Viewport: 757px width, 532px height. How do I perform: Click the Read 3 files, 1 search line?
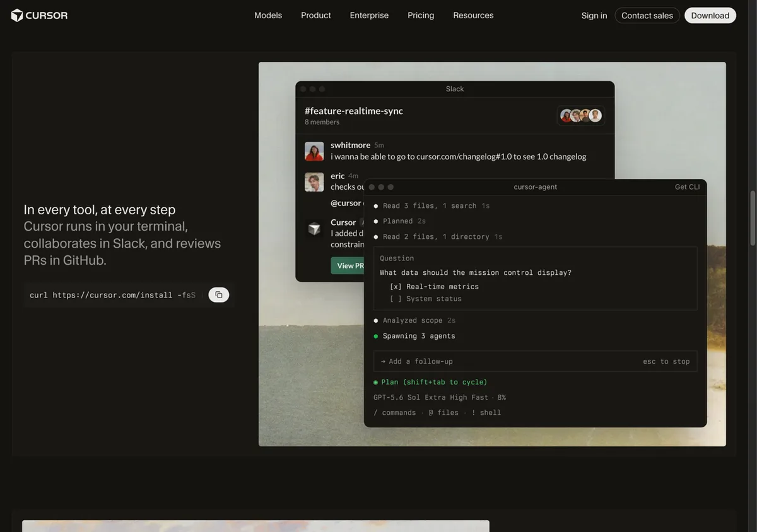(431, 206)
